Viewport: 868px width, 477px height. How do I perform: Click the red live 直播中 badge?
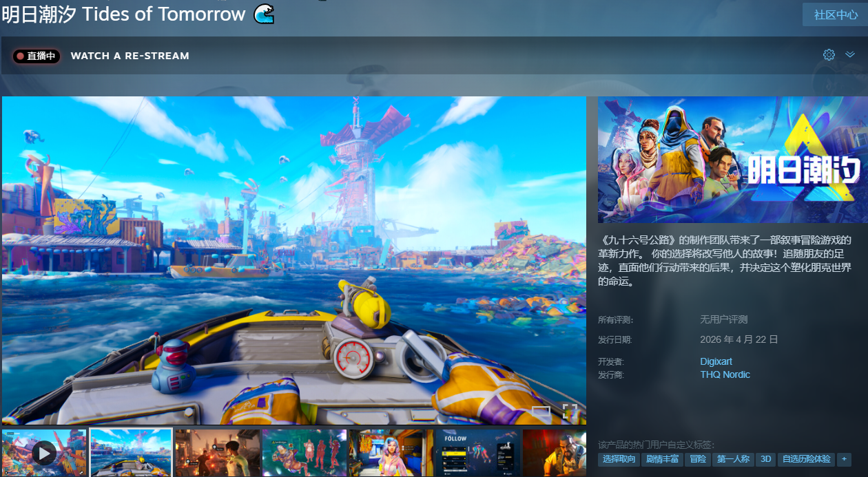tap(37, 56)
